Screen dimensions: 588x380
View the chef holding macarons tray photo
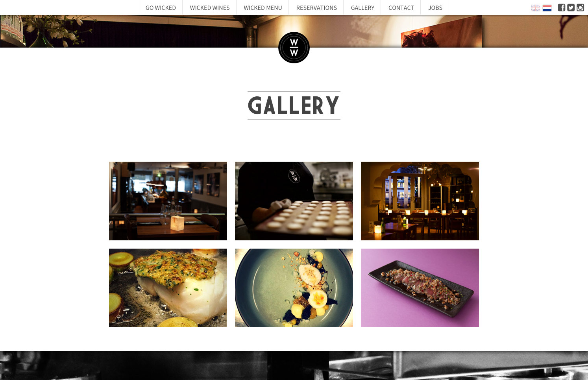point(294,201)
